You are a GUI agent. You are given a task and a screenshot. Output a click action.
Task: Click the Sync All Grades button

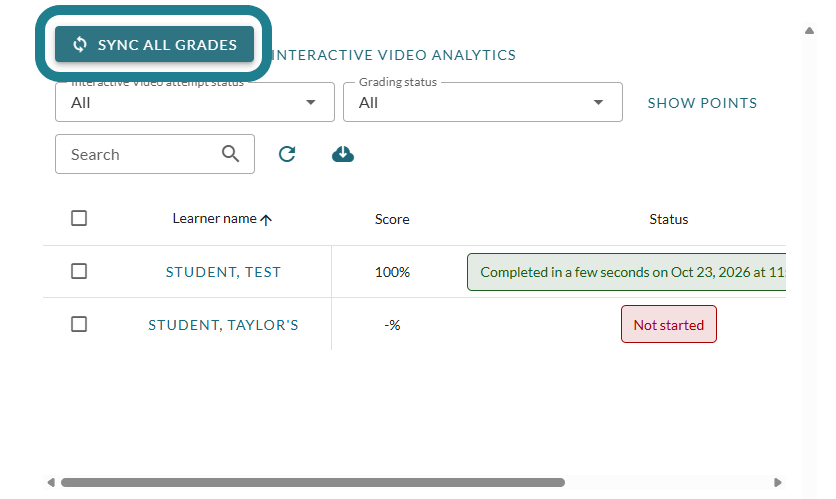point(154,44)
